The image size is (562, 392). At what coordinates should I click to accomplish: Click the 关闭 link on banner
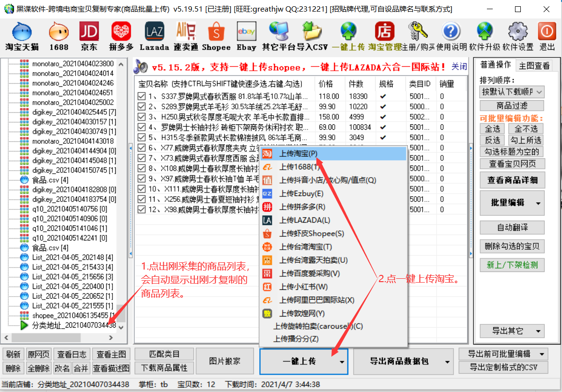[459, 67]
